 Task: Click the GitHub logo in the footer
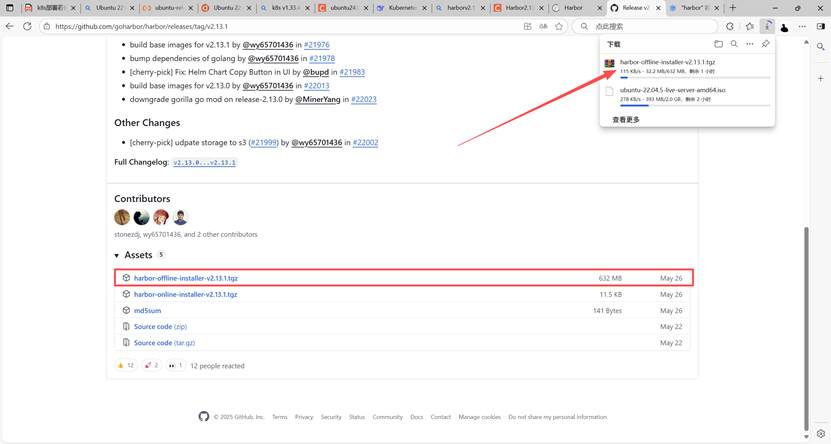click(x=204, y=416)
